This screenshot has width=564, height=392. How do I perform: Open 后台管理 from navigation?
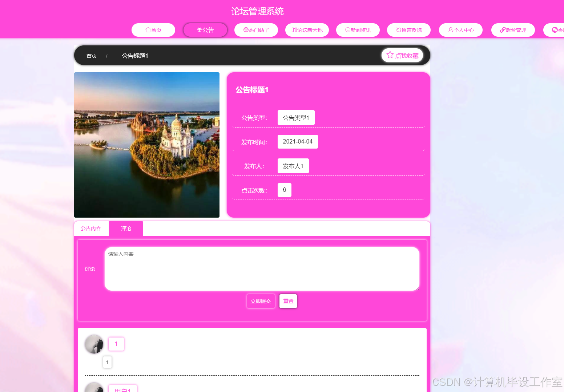pyautogui.click(x=513, y=30)
